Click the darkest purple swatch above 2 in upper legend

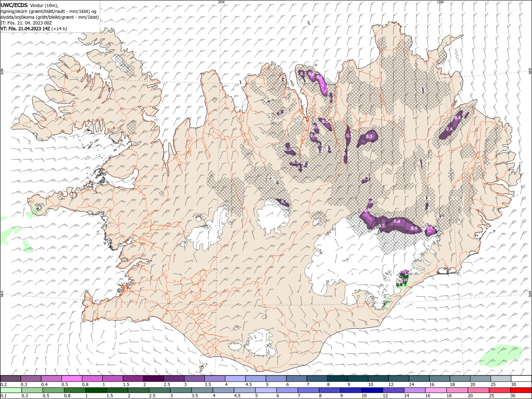click(153, 379)
